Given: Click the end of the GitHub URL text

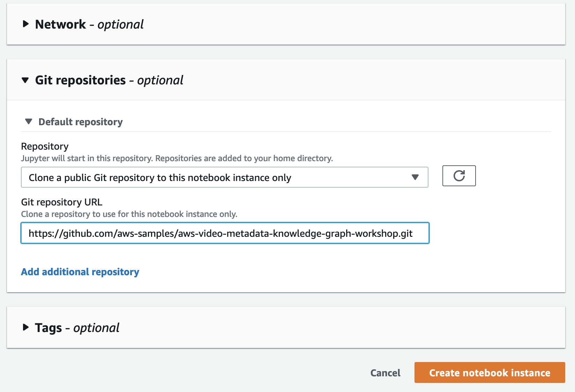Looking at the screenshot, I should (x=413, y=233).
